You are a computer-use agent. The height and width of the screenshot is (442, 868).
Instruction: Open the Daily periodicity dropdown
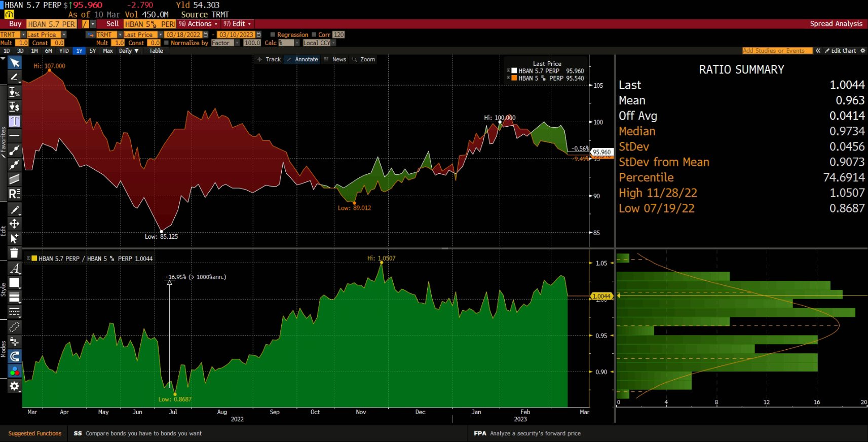[x=129, y=51]
